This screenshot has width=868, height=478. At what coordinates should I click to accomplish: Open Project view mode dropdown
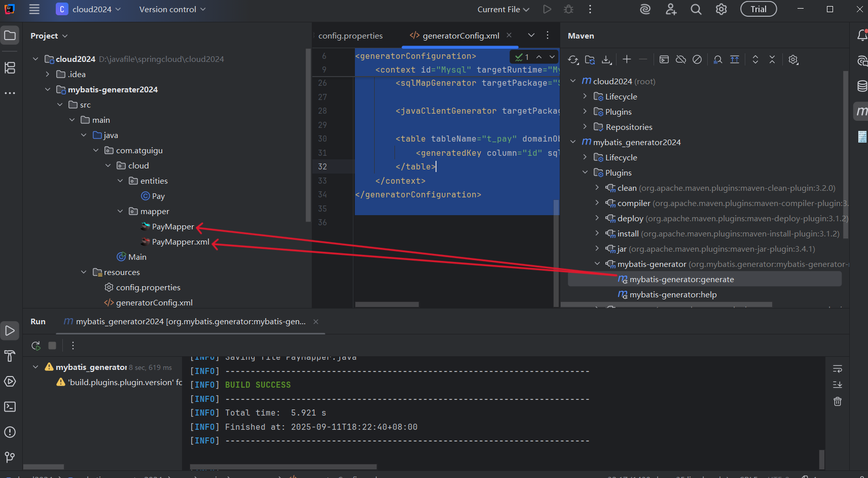pos(49,36)
